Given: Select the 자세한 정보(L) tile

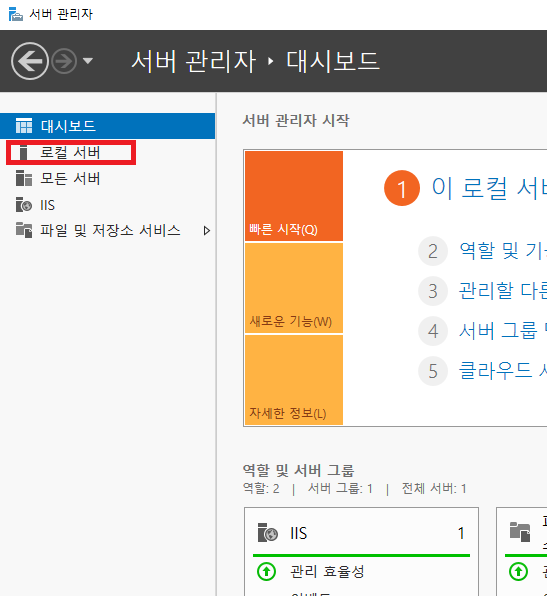Looking at the screenshot, I should [294, 380].
